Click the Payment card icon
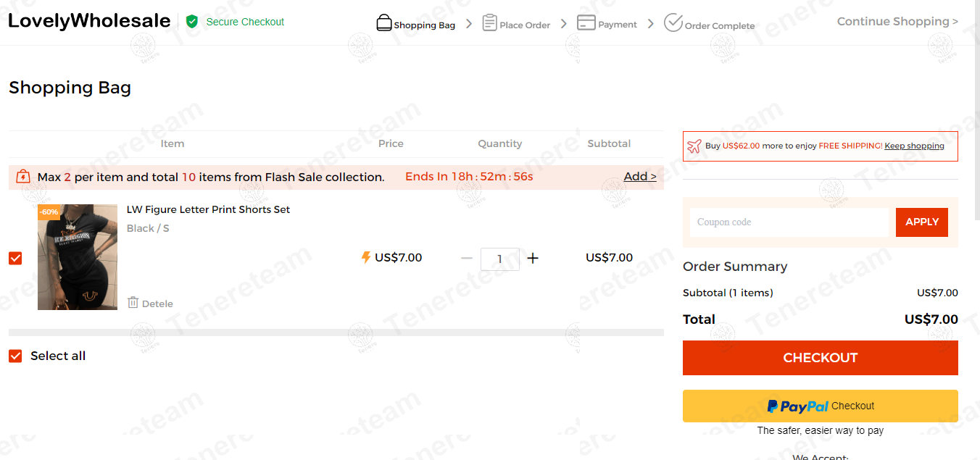Image resolution: width=980 pixels, height=460 pixels. click(x=586, y=23)
